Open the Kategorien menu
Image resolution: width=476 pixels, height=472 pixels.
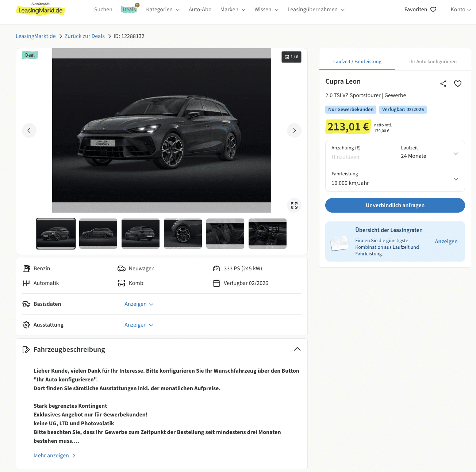[163, 9]
